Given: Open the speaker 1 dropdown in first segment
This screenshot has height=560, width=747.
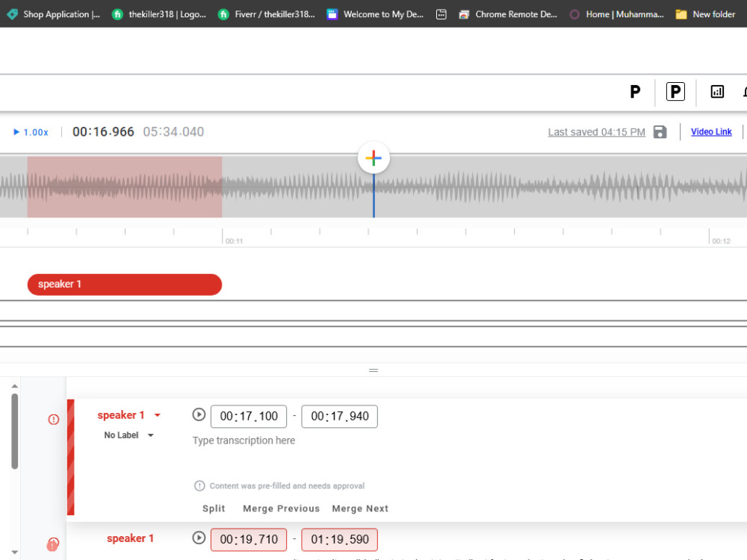Looking at the screenshot, I should (128, 415).
